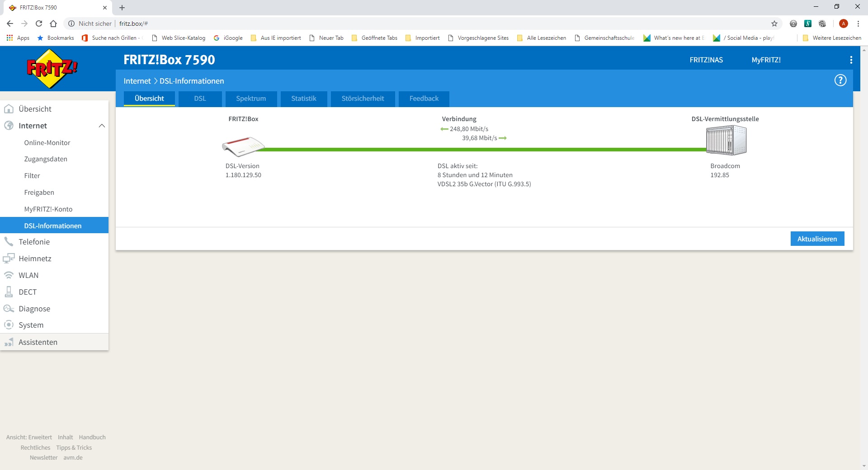Open the FRITZ!NAS link
Screen dimensions: 868x470
[706, 60]
